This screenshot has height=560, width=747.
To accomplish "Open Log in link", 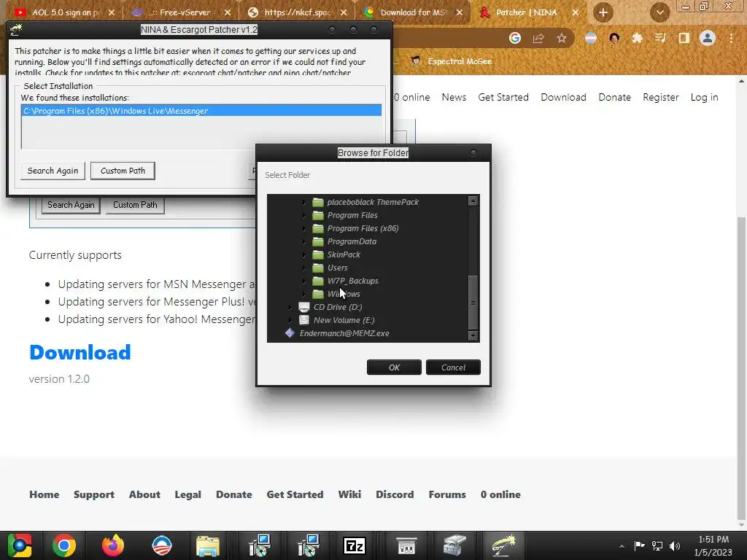I will (x=704, y=97).
